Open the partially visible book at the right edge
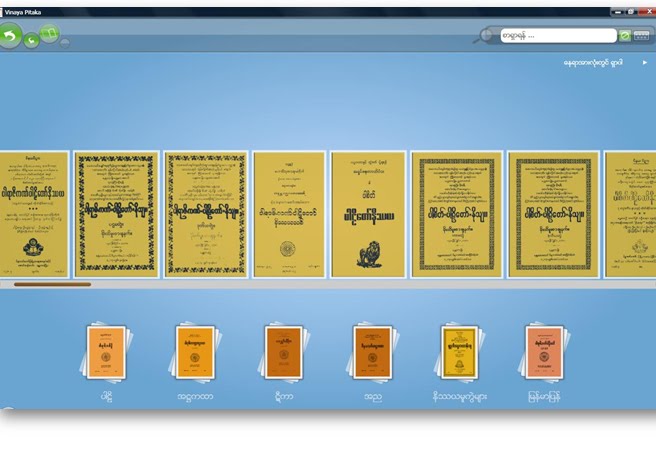The image size is (656, 472). (630, 214)
